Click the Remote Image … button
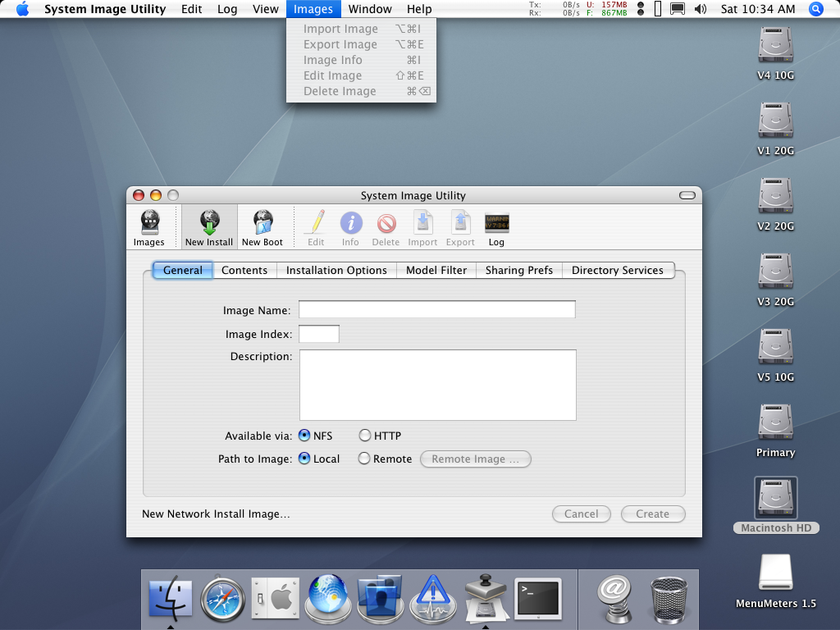The width and height of the screenshot is (840, 630). coord(476,459)
